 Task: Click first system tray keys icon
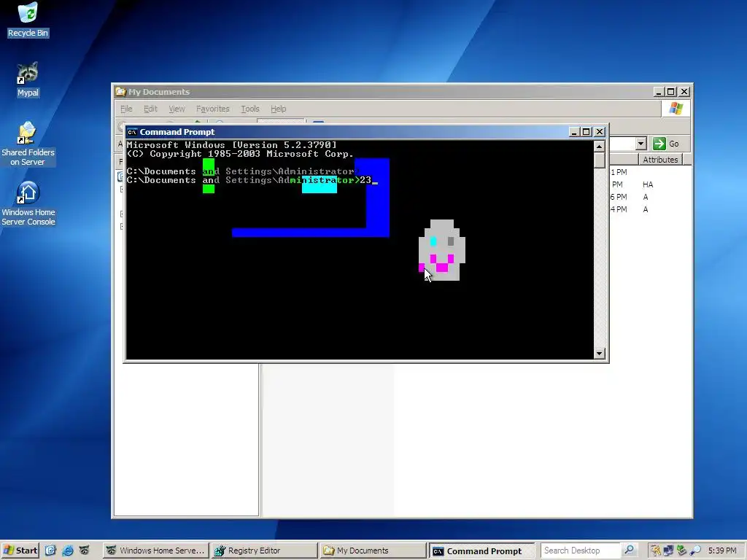[656, 551]
